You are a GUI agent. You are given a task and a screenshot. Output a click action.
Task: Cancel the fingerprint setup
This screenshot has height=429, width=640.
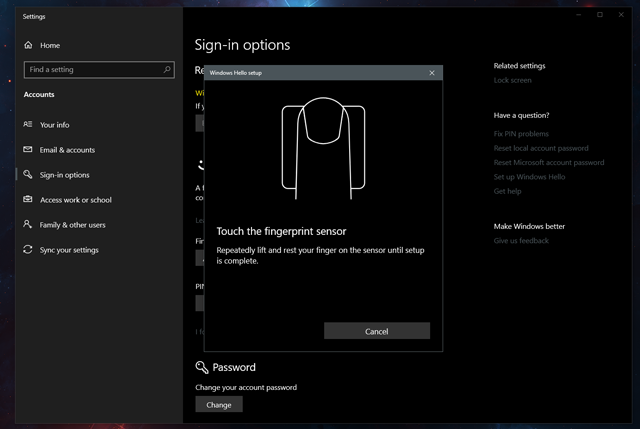click(377, 331)
